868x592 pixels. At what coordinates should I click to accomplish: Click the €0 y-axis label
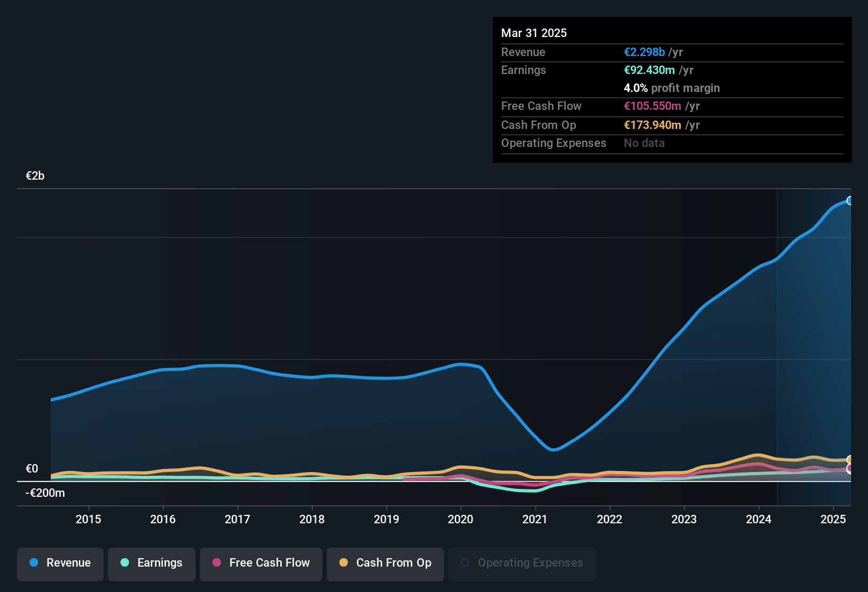click(32, 469)
